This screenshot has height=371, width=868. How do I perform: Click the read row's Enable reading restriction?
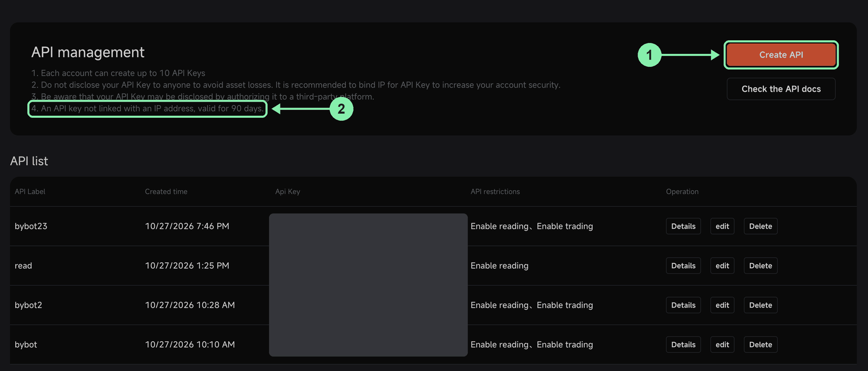coord(500,266)
